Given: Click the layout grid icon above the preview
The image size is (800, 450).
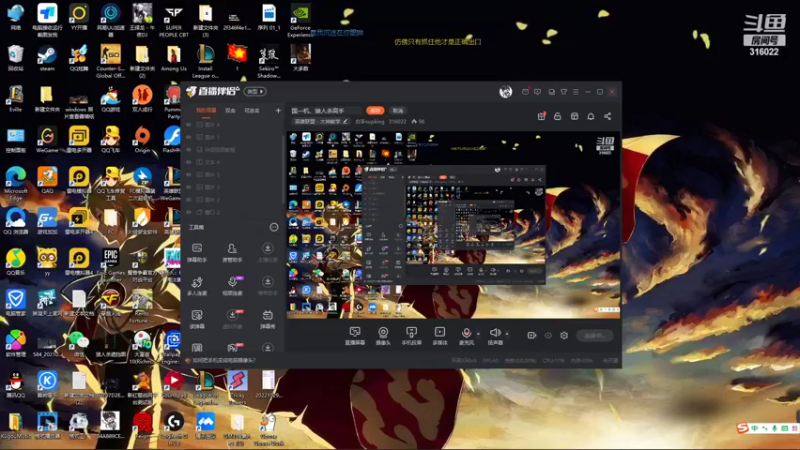Looking at the screenshot, I should [x=574, y=116].
